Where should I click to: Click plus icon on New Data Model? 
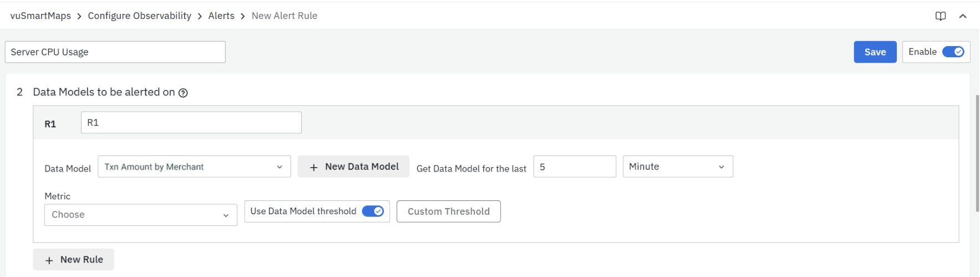click(314, 167)
